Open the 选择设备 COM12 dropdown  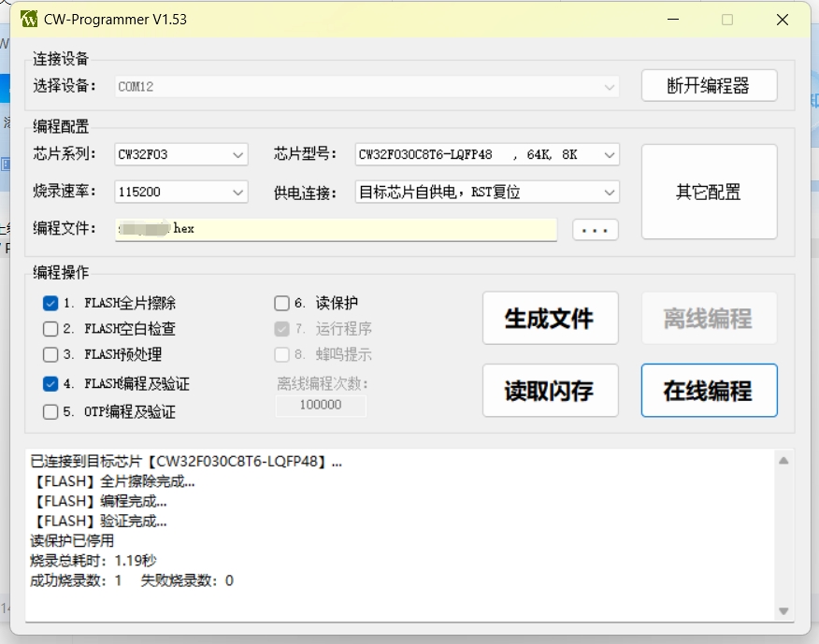click(366, 87)
